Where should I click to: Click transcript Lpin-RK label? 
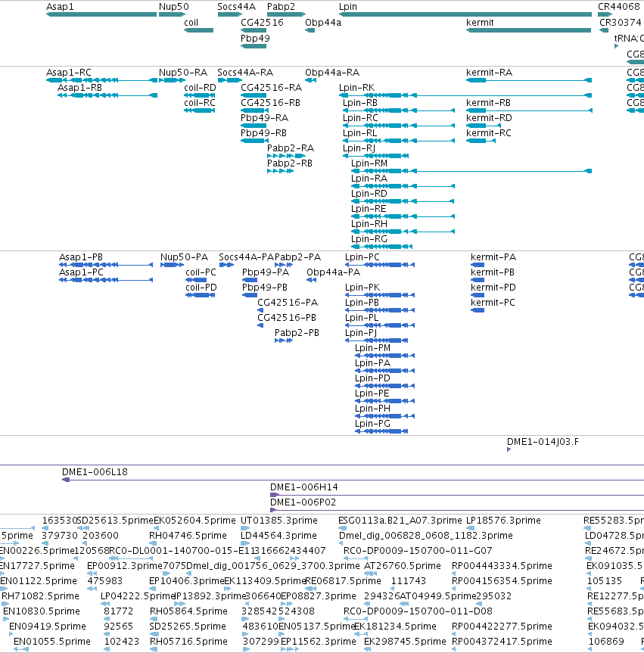[356, 88]
